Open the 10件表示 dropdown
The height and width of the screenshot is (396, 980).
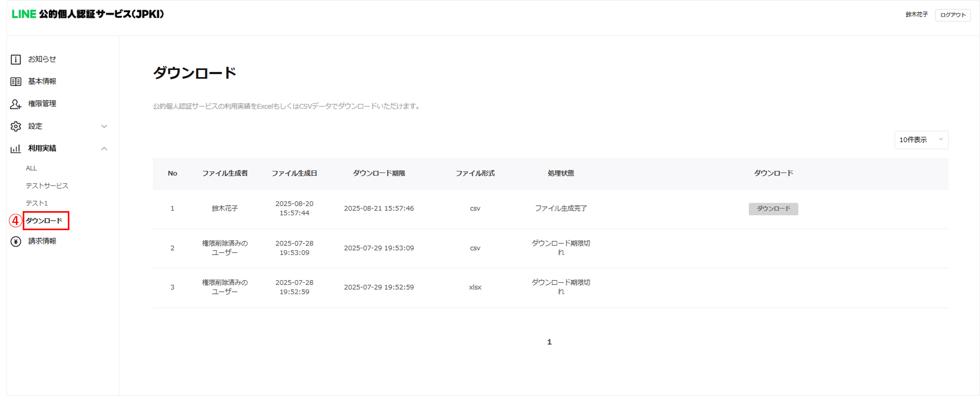(x=921, y=140)
